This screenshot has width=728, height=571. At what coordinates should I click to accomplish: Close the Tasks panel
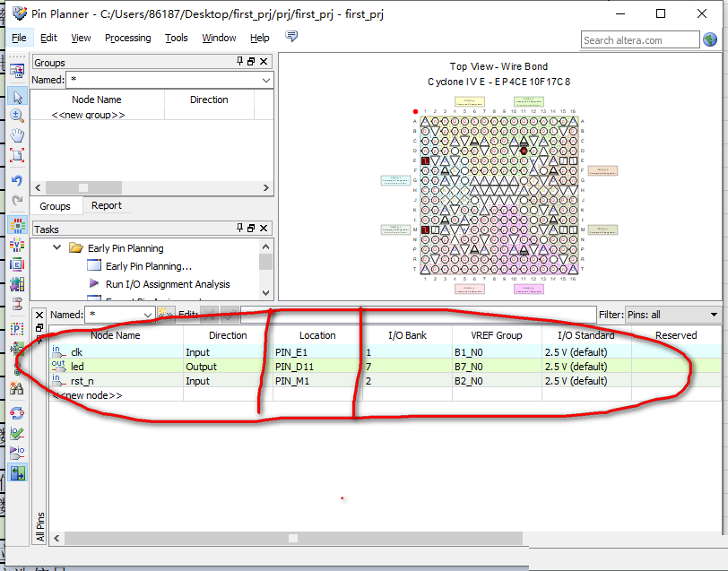[264, 229]
